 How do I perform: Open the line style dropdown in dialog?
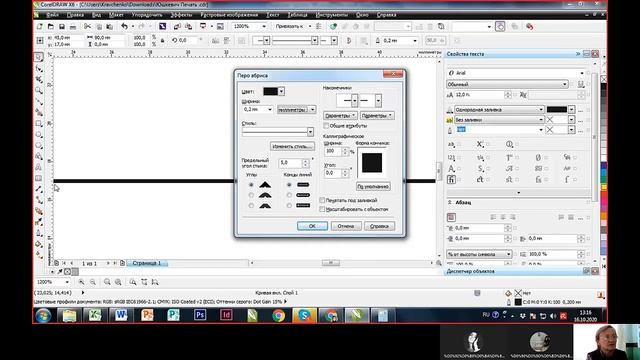pos(310,132)
